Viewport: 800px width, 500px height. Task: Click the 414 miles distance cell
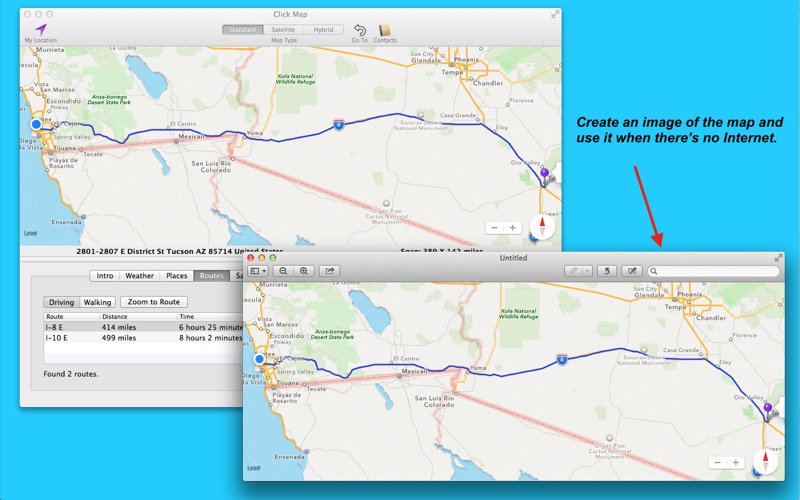119,327
